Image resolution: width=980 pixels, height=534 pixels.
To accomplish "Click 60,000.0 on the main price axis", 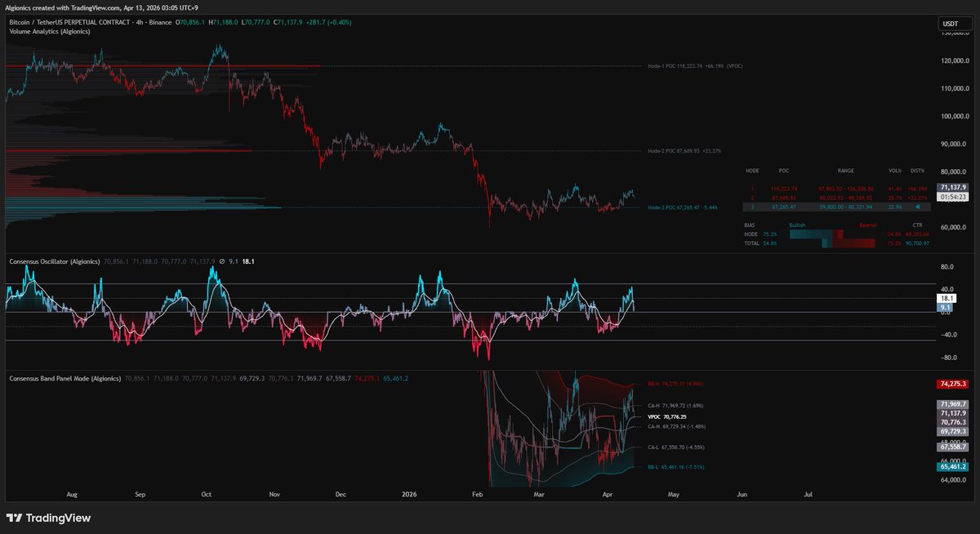I will 954,228.
